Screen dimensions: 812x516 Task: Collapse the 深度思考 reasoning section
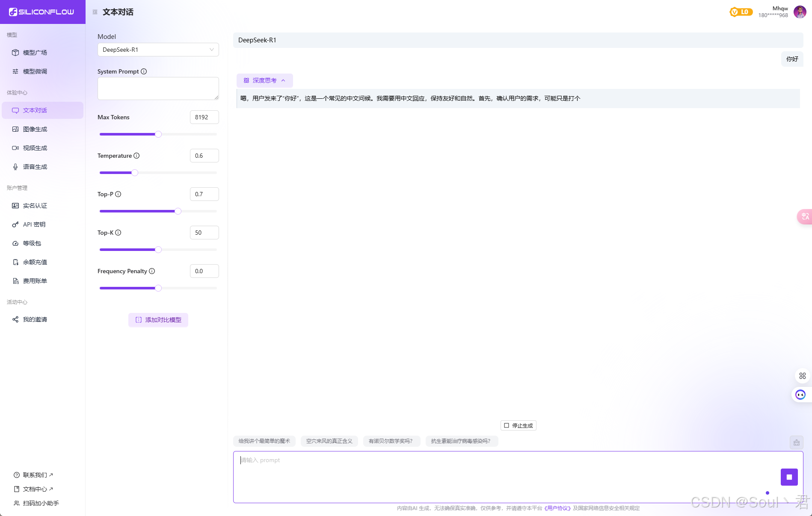265,80
